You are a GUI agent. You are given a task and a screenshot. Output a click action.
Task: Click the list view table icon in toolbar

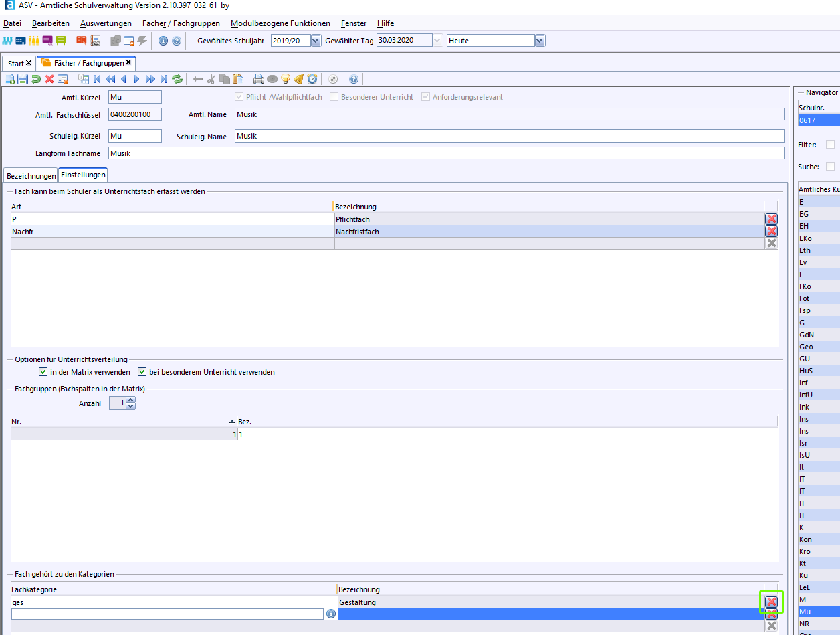click(84, 79)
